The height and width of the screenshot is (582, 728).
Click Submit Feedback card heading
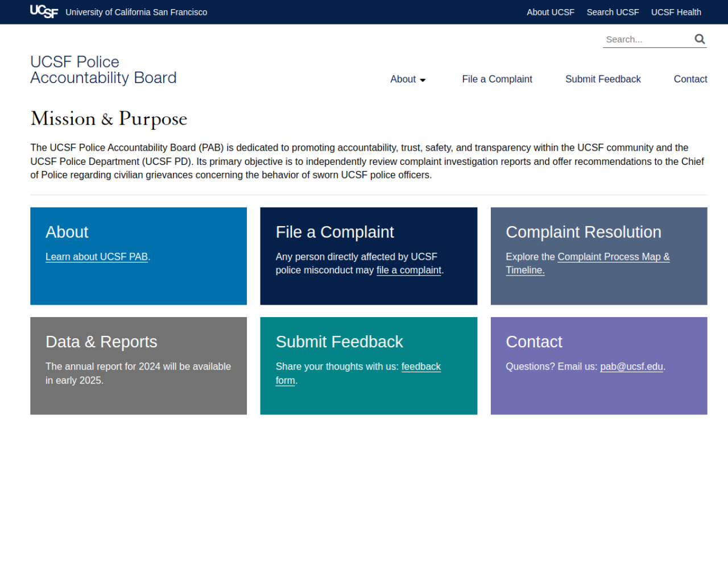(x=340, y=342)
